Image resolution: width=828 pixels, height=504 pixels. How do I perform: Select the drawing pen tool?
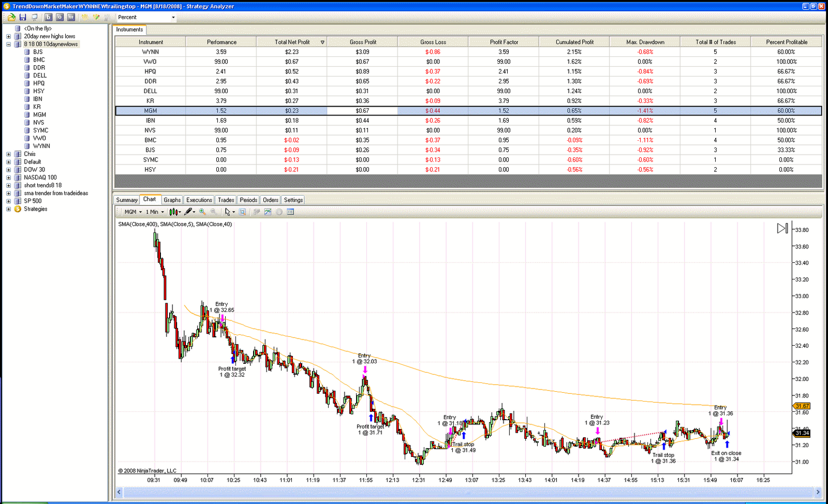click(188, 212)
